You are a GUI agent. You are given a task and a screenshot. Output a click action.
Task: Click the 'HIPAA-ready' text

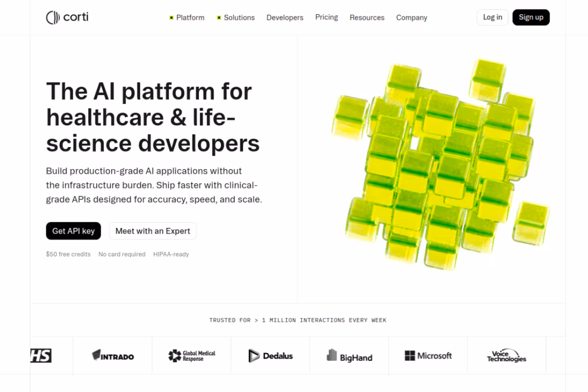pos(171,254)
